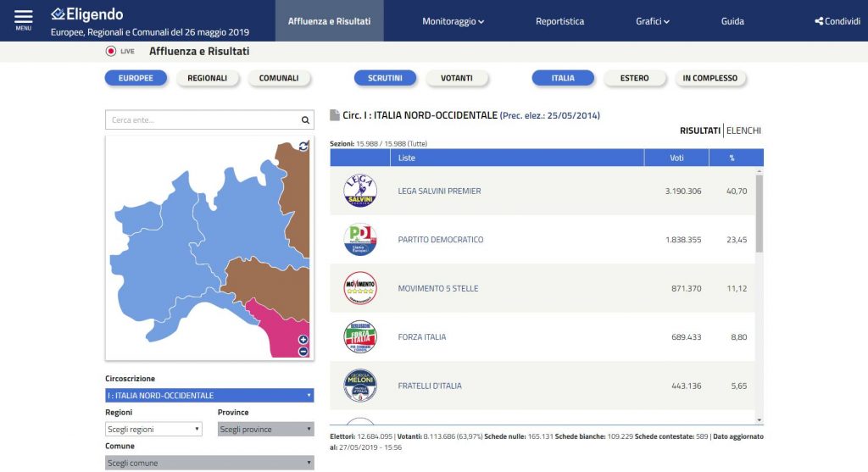Click the Movimento 5 Stelle logo

point(359,288)
